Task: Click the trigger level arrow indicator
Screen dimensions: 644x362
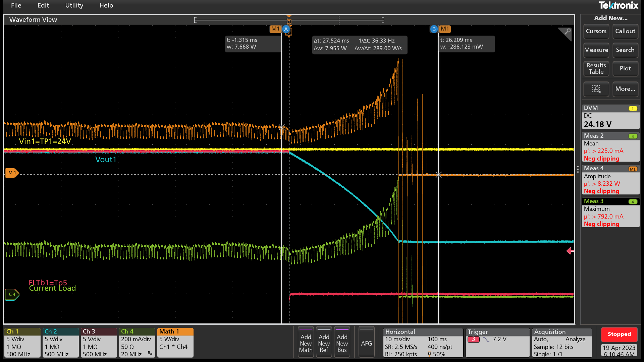Action: (x=570, y=251)
